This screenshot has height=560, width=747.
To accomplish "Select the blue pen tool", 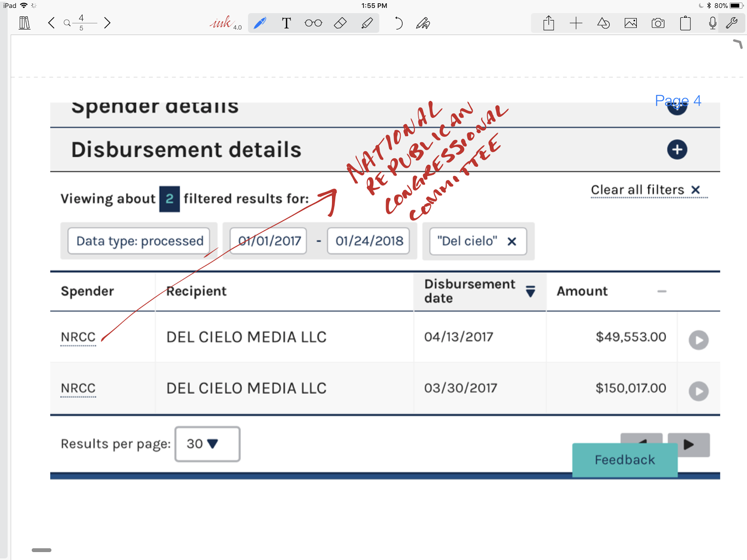I will (260, 23).
